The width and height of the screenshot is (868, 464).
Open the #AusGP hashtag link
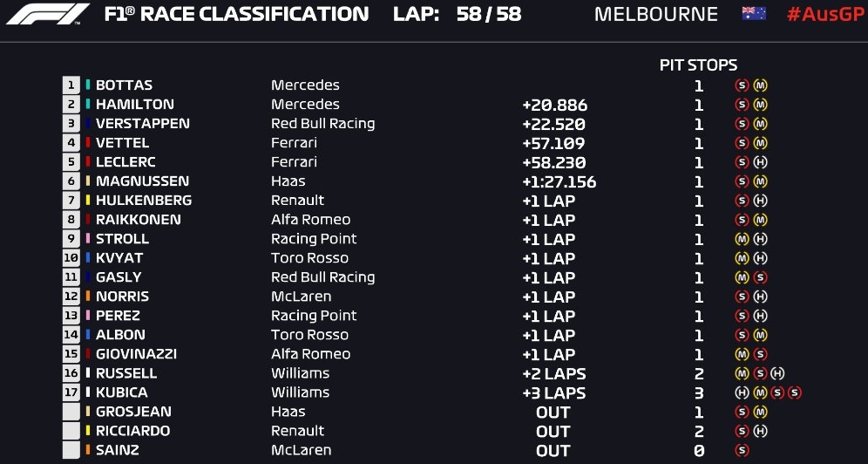[x=825, y=14]
